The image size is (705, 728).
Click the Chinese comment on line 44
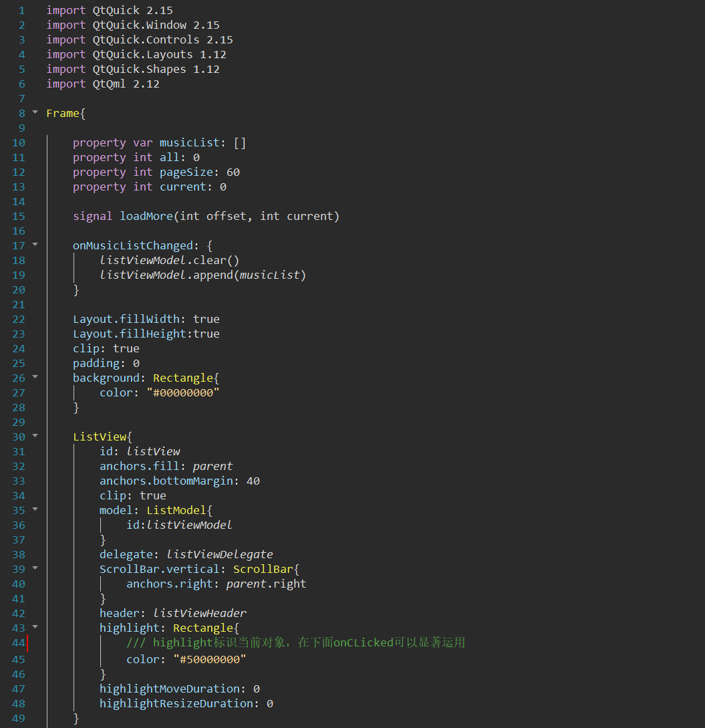coord(294,642)
